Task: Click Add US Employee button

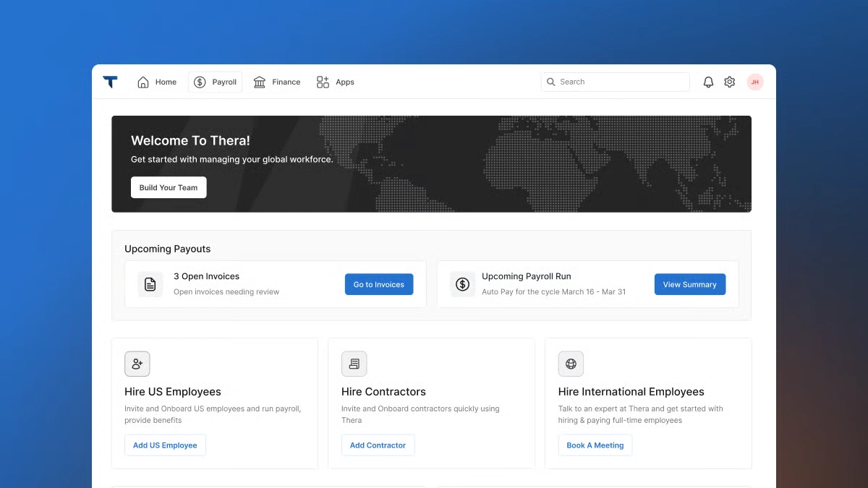Action: 165,445
